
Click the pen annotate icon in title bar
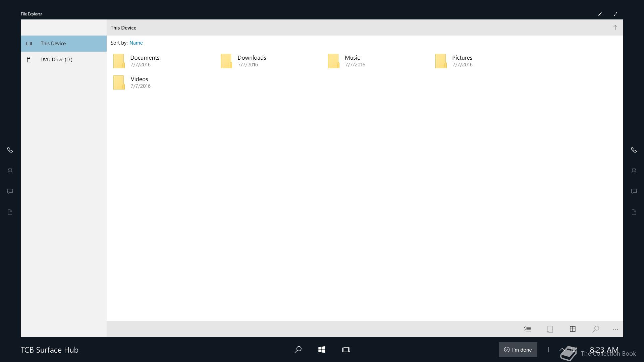(x=600, y=14)
